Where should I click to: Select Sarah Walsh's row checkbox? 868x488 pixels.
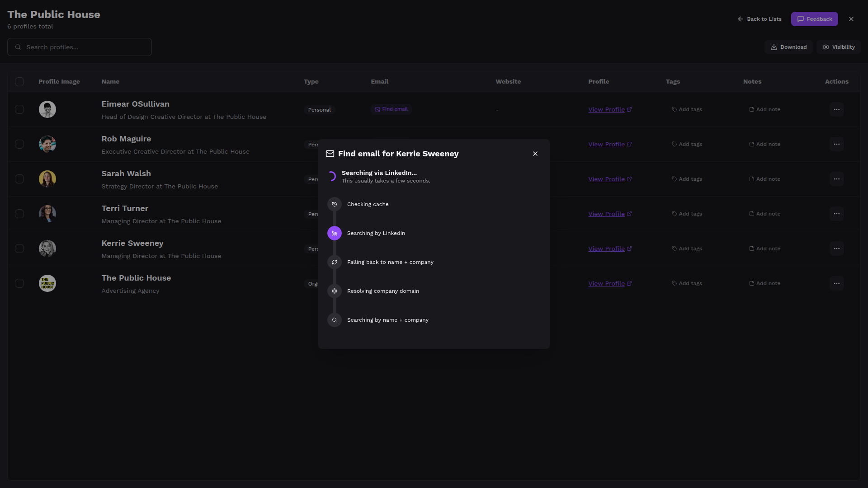click(x=19, y=179)
